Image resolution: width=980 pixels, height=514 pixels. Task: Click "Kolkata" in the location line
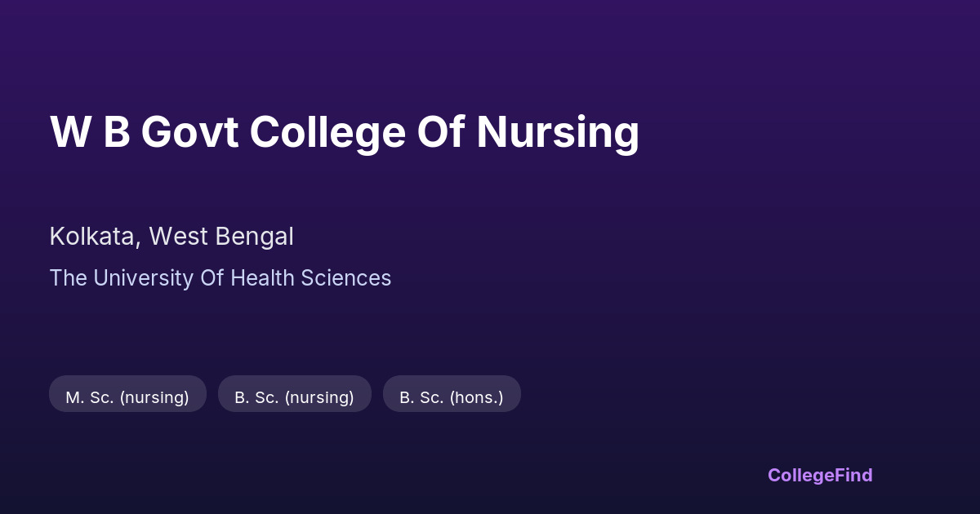coord(91,237)
